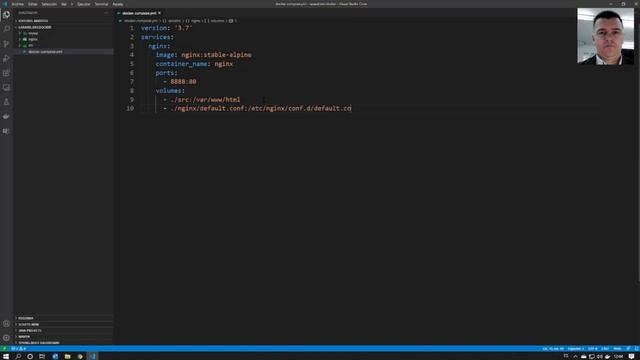Open the Ayuda menu

118,4
